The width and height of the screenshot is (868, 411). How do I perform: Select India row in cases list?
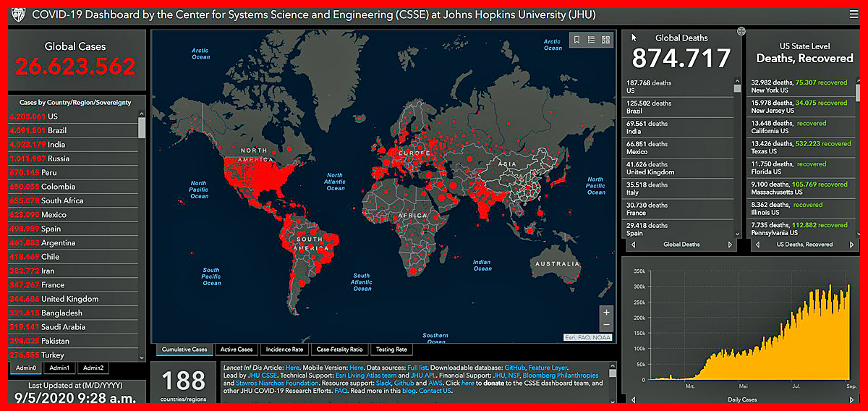[x=73, y=144]
